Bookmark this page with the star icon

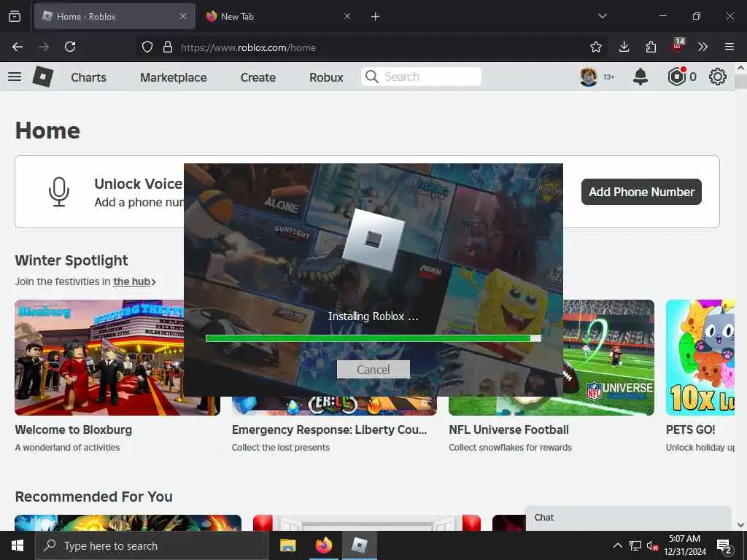tap(595, 47)
